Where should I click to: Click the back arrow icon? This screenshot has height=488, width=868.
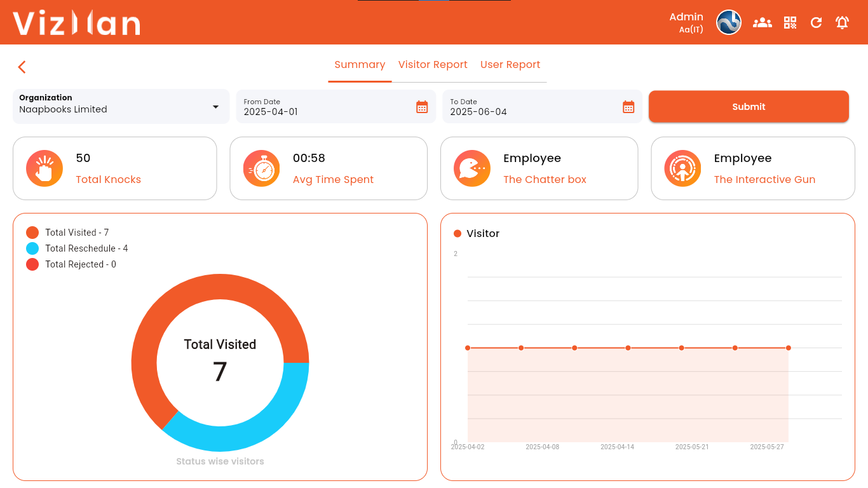click(22, 67)
